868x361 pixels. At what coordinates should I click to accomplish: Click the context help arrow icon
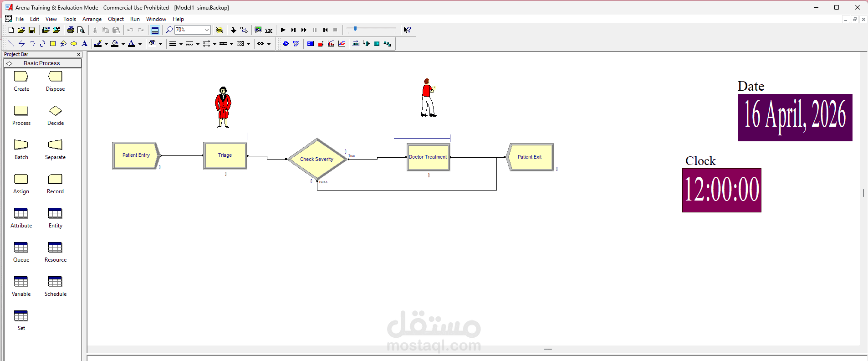(x=408, y=30)
